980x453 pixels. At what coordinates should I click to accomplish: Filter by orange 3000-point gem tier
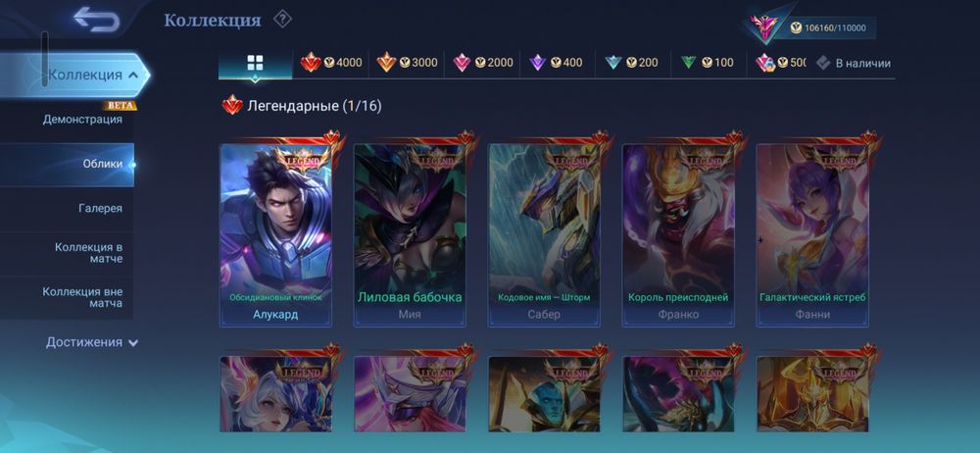click(407, 63)
